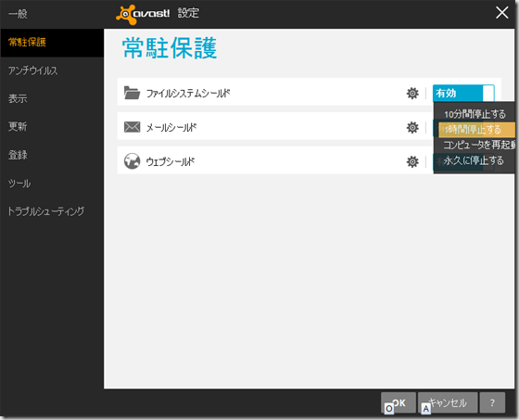Select the highlighted 1時間停止する option
Viewport: 519px width, 420px height.
coord(476,130)
